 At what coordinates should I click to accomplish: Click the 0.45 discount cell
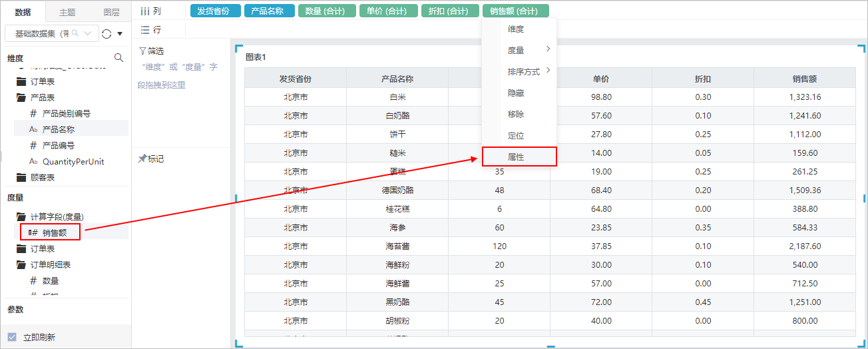(703, 302)
